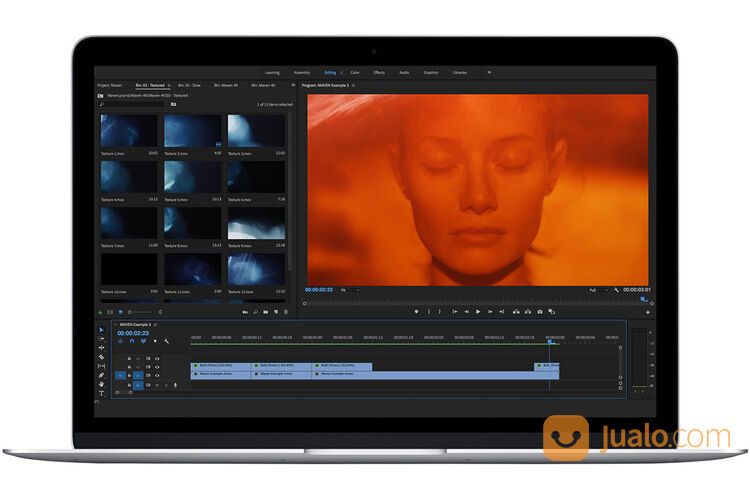Screen dimensions: 750x500
Task: Click the Export Frame camera icon
Action: click(540, 311)
